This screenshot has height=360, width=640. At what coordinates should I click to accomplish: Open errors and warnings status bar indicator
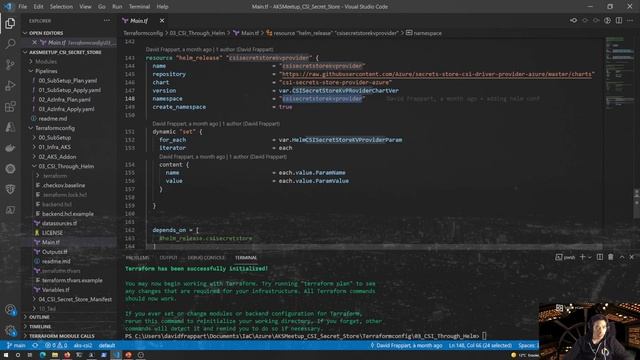click(56, 345)
